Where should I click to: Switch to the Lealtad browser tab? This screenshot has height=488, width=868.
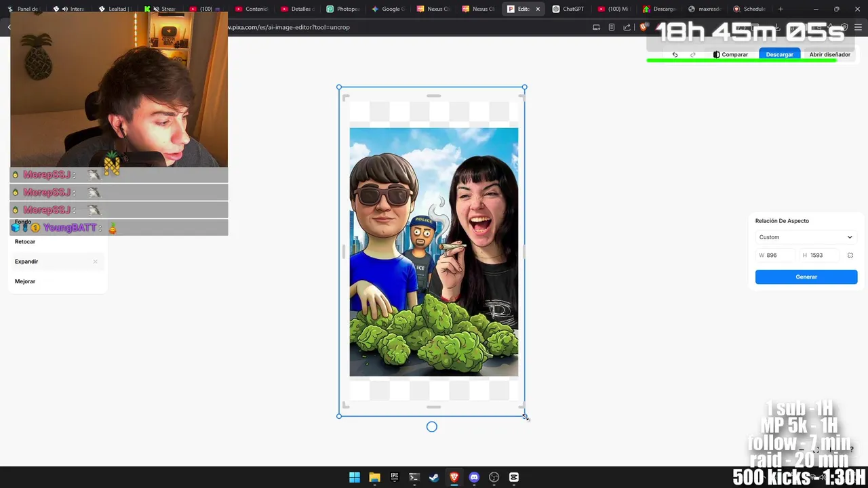click(x=115, y=9)
